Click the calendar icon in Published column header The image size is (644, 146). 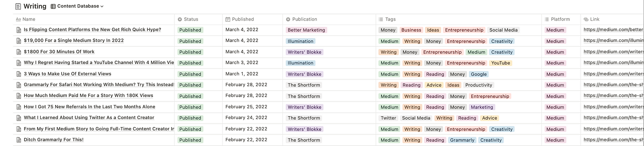228,19
